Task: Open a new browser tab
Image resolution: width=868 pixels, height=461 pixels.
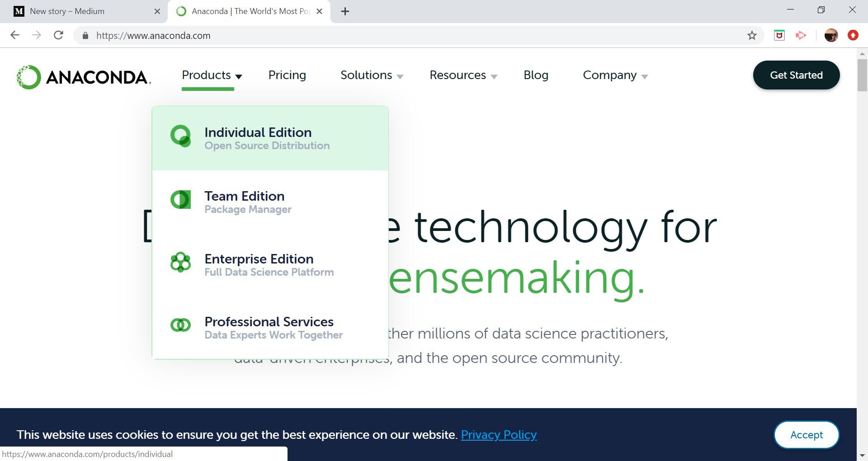Action: [x=345, y=11]
